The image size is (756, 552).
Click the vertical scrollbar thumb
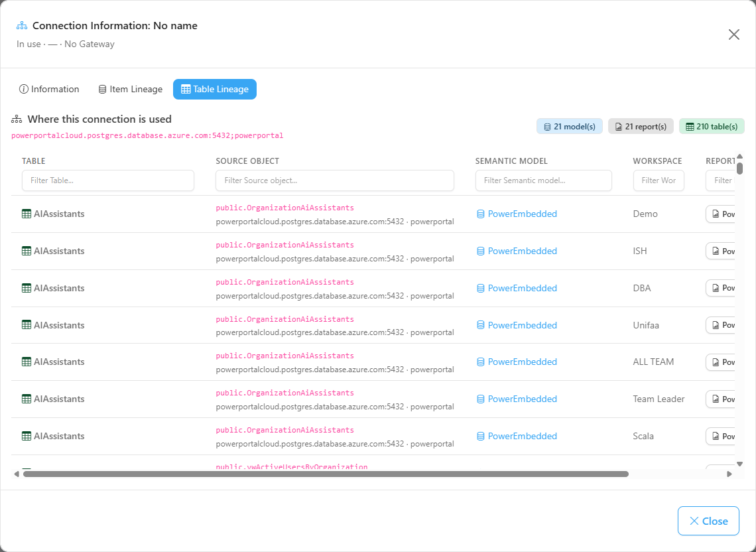click(x=739, y=168)
